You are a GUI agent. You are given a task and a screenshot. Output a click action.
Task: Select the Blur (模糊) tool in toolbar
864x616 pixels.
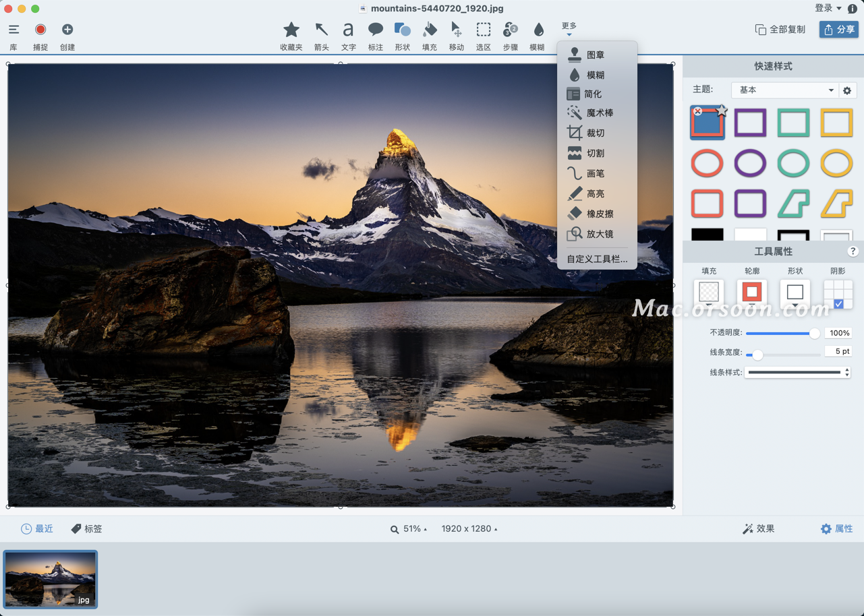538,30
